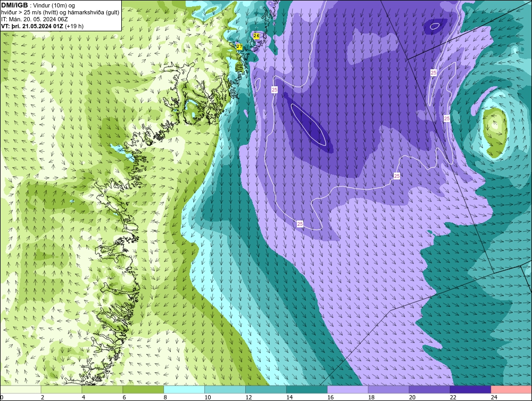Screen dimensions: 532x401
Task: Click the legend scale number 16
Action: tap(330, 397)
